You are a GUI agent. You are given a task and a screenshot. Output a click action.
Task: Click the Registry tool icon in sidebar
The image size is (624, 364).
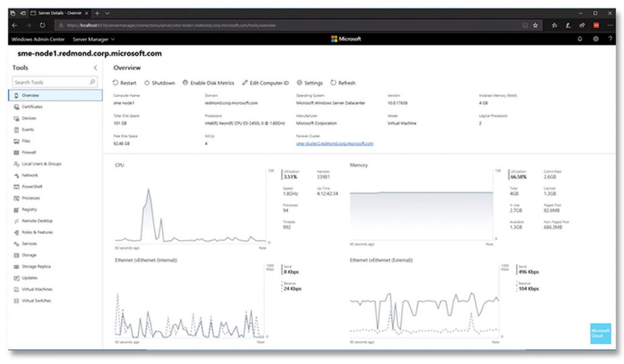click(16, 209)
